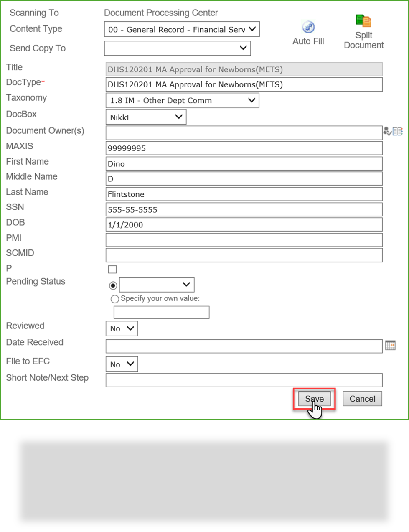The width and height of the screenshot is (409, 532).
Task: Enable the P checkbox
Action: tap(112, 270)
